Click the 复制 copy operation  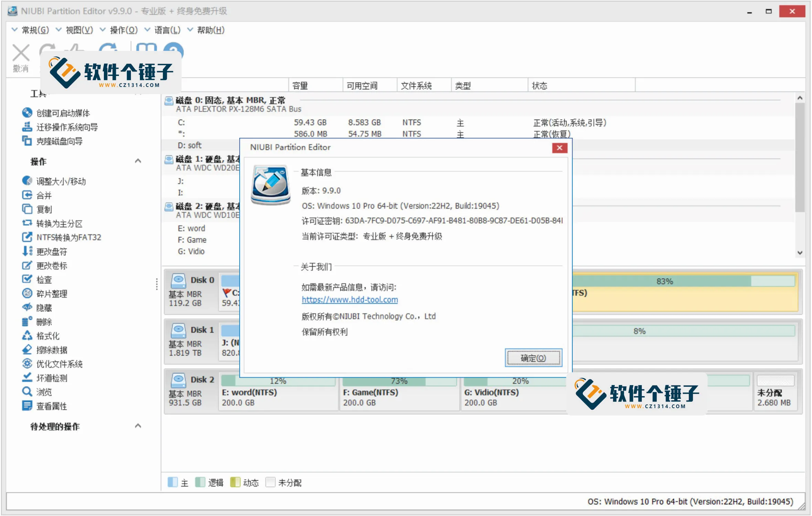[37, 209]
